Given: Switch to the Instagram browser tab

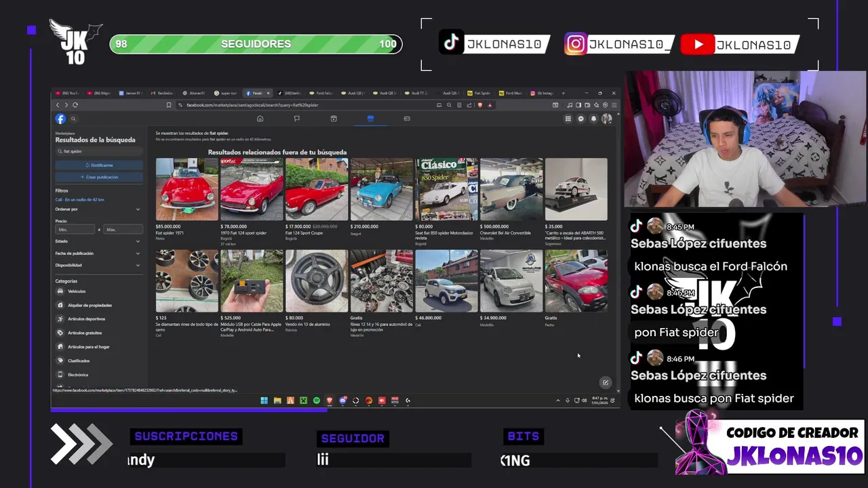Looking at the screenshot, I should pyautogui.click(x=544, y=93).
